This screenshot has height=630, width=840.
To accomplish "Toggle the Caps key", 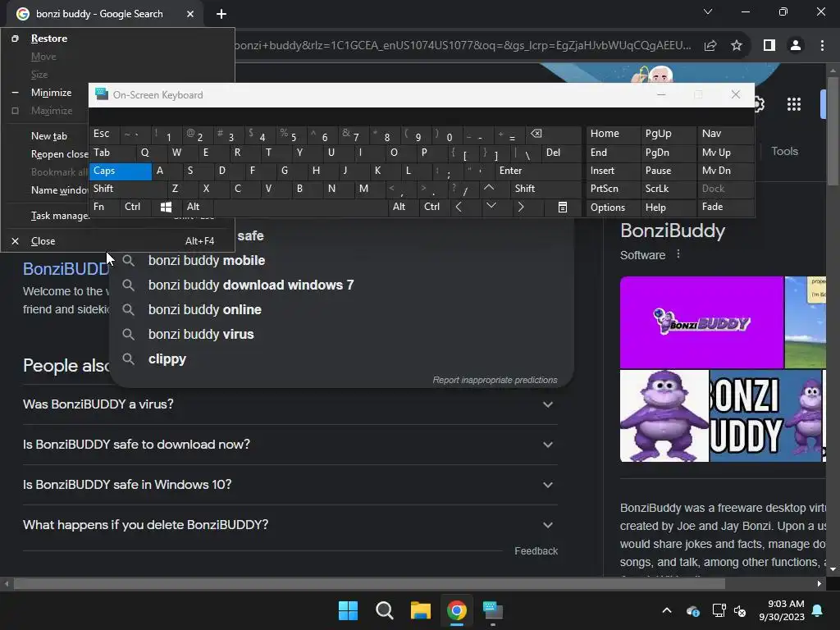I will (x=121, y=171).
